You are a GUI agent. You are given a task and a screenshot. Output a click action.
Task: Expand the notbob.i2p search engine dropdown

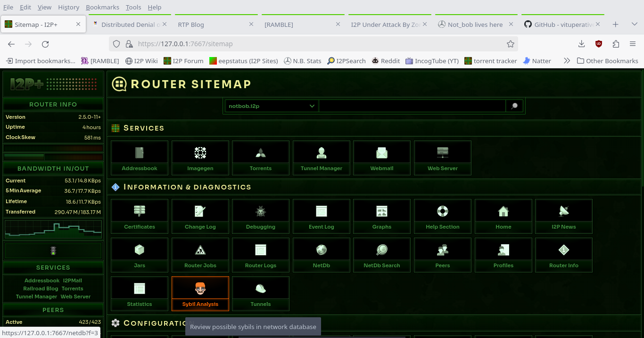tap(272, 106)
